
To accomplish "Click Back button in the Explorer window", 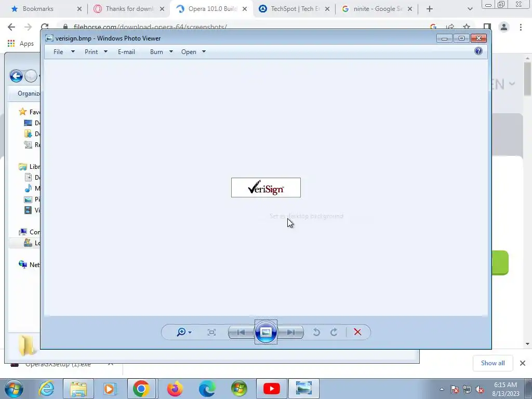I will click(x=16, y=76).
